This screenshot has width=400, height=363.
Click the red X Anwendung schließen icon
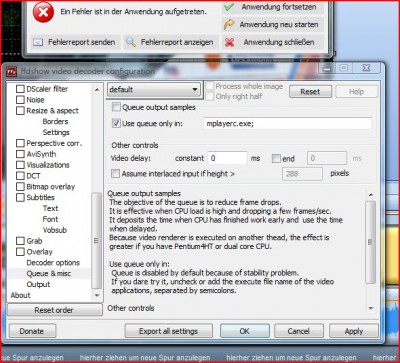click(x=229, y=42)
